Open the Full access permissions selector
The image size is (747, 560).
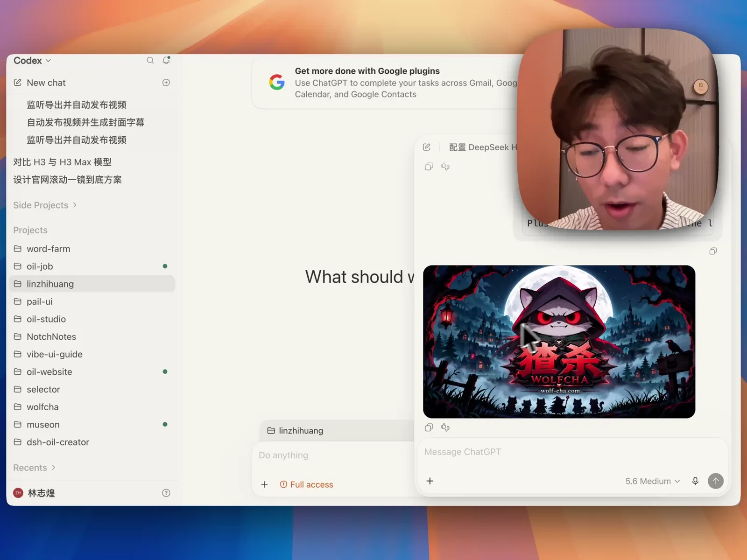point(307,484)
